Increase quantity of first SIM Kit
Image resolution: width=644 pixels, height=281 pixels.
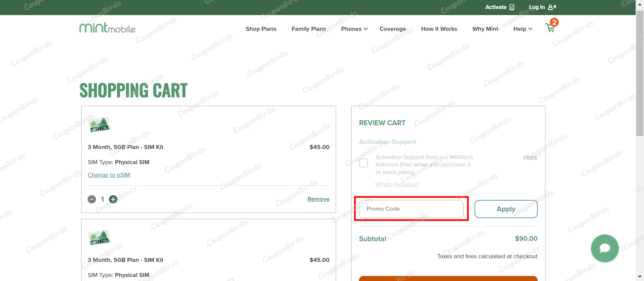point(113,199)
